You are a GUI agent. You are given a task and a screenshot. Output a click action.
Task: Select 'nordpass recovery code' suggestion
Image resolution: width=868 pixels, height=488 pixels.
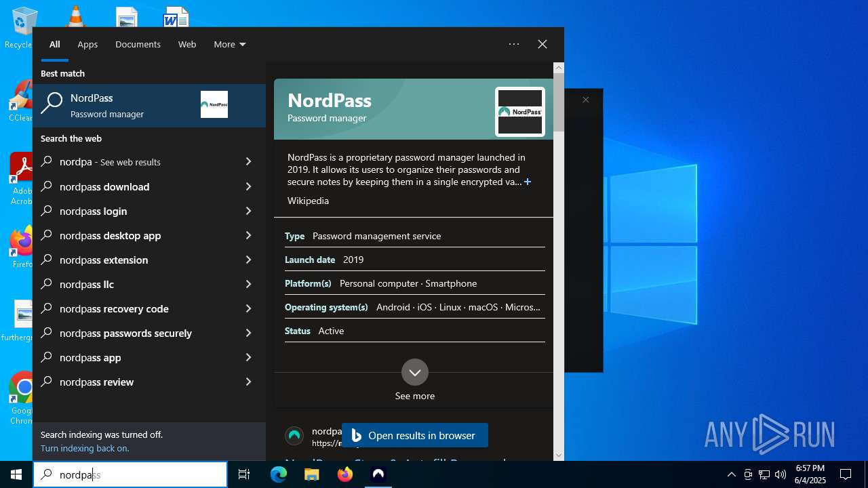pos(136,308)
